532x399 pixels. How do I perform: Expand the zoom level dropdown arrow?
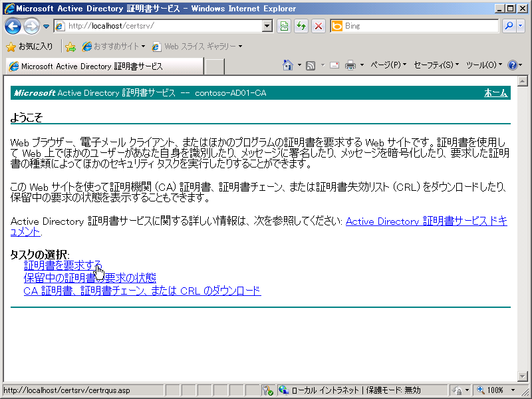[513, 390]
